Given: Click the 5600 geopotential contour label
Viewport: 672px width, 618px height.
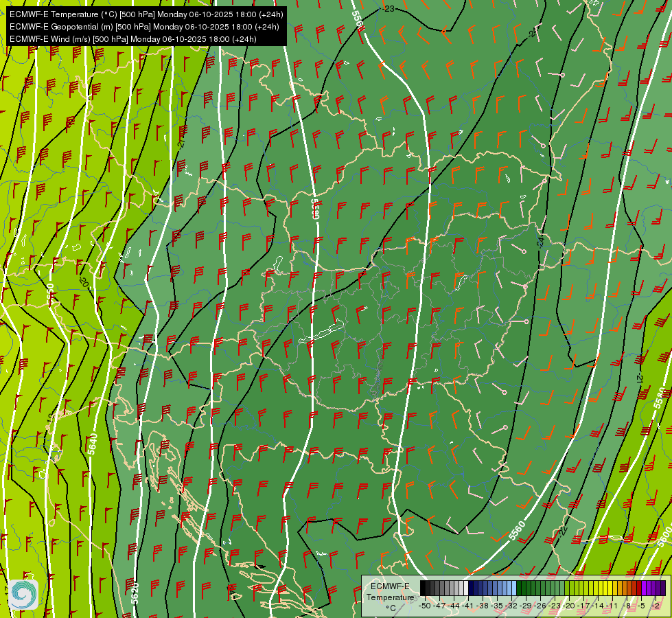Looking at the screenshot, I should 664,536.
